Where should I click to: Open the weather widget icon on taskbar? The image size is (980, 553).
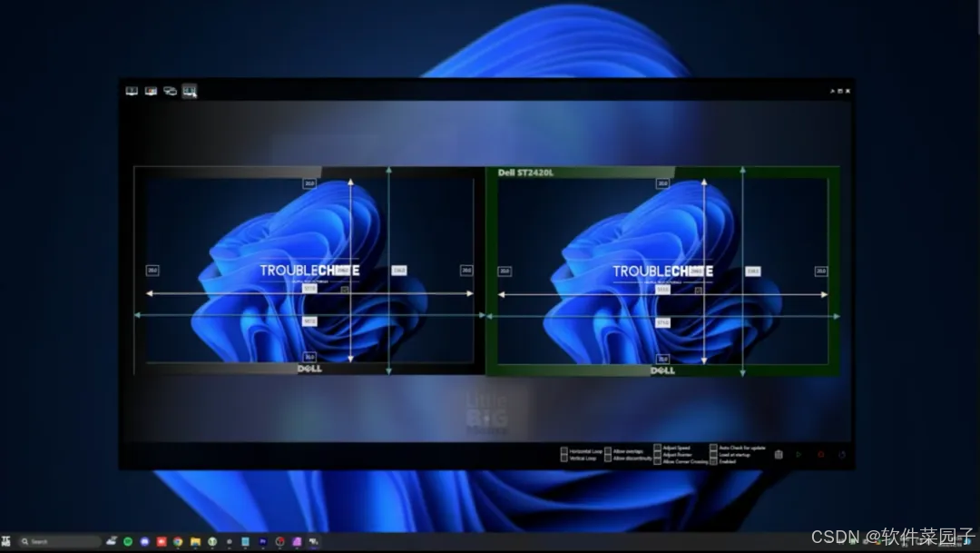(x=112, y=541)
